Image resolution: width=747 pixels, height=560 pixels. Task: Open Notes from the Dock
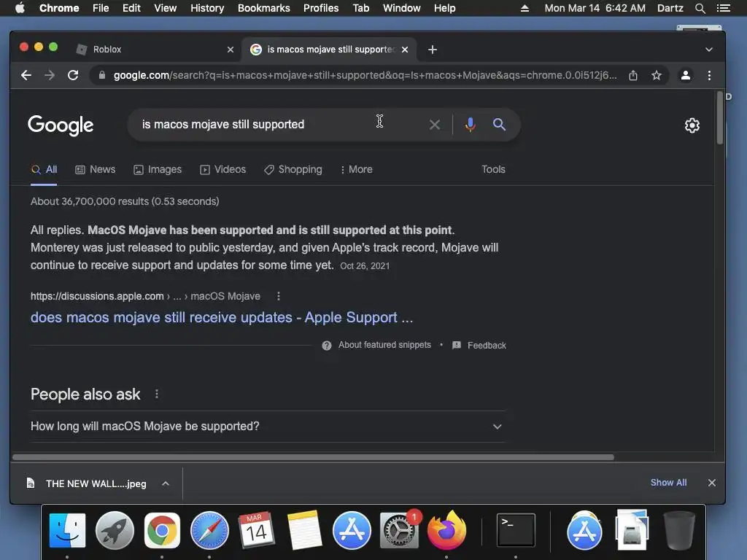pyautogui.click(x=304, y=530)
